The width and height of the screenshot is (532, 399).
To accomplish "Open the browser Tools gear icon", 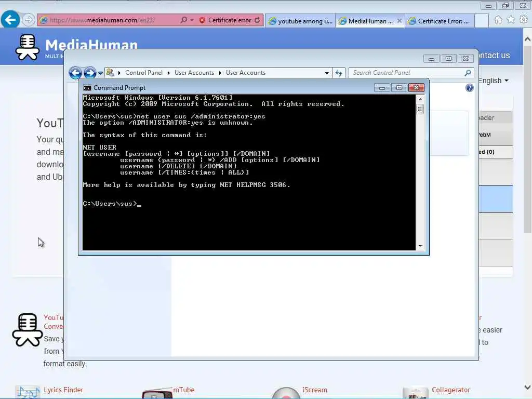I will pyautogui.click(x=524, y=20).
